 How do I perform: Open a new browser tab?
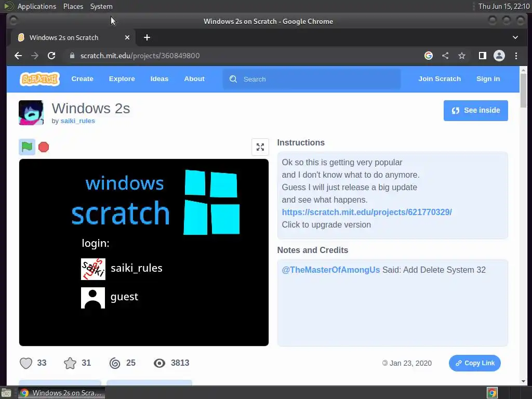pyautogui.click(x=147, y=37)
